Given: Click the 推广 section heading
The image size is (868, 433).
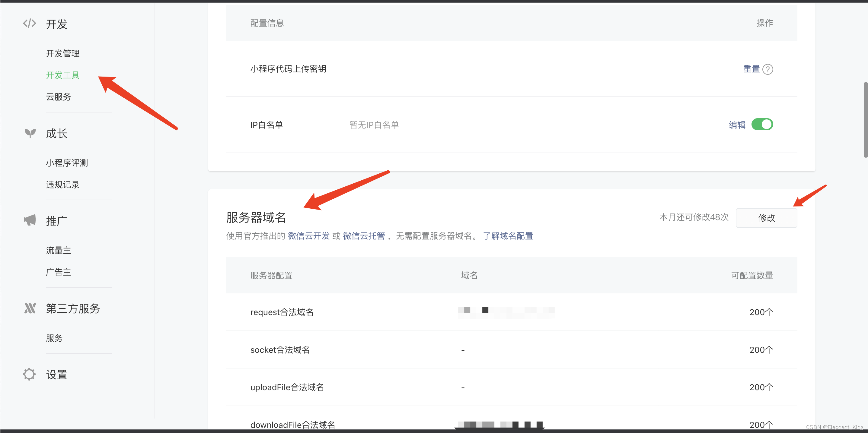Looking at the screenshot, I should [x=57, y=221].
